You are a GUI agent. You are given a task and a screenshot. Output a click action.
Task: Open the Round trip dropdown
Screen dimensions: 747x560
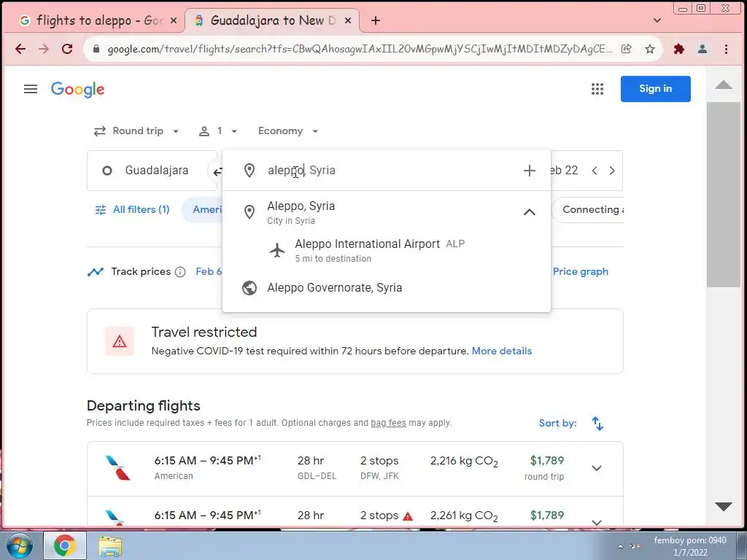coord(136,131)
